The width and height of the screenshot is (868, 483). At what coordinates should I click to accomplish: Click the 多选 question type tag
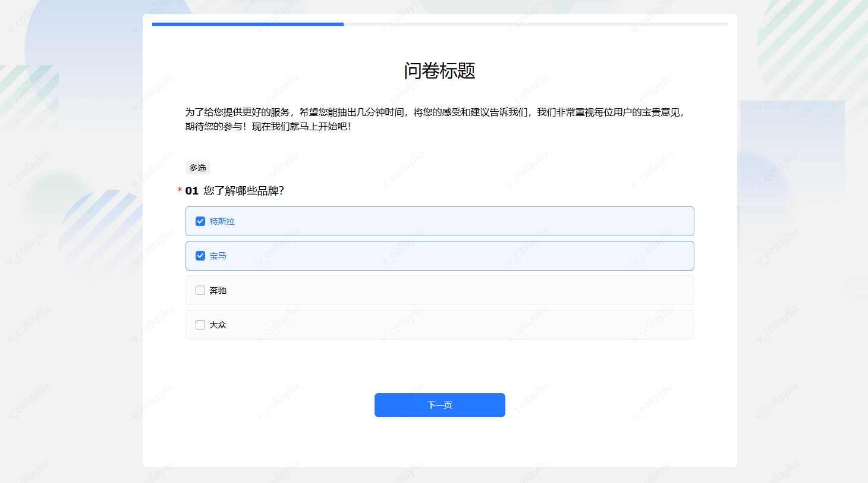click(x=198, y=168)
